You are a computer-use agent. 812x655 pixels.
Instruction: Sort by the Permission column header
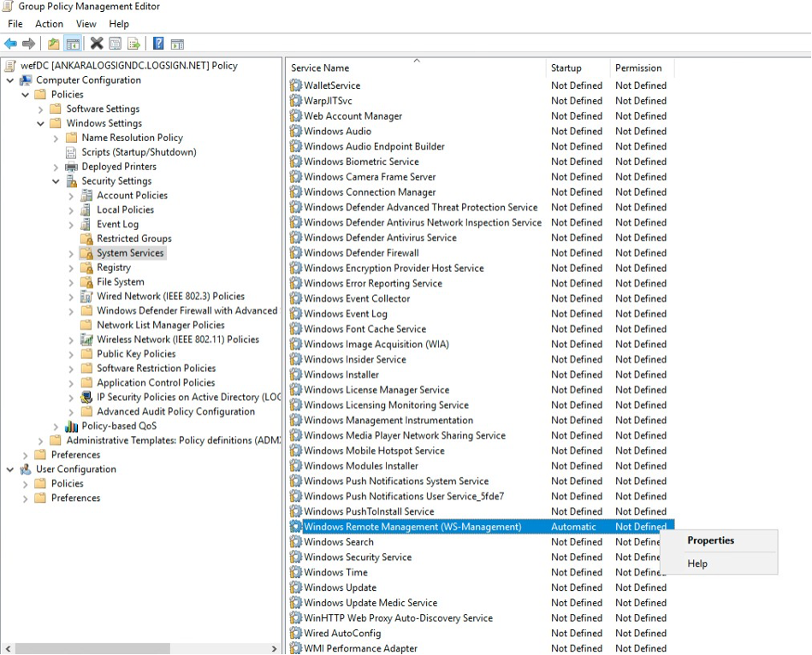click(x=642, y=68)
